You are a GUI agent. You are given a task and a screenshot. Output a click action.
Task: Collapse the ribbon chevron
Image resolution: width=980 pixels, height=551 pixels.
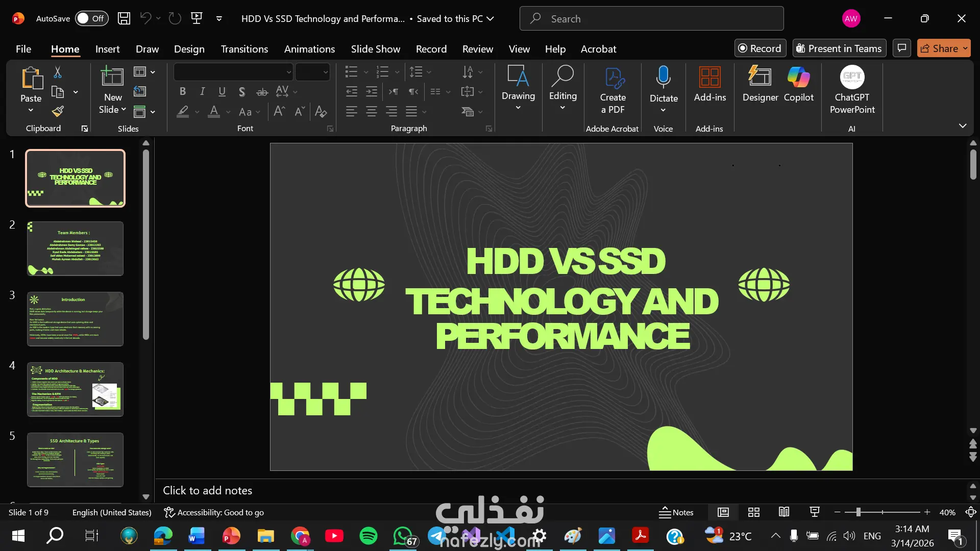click(963, 126)
